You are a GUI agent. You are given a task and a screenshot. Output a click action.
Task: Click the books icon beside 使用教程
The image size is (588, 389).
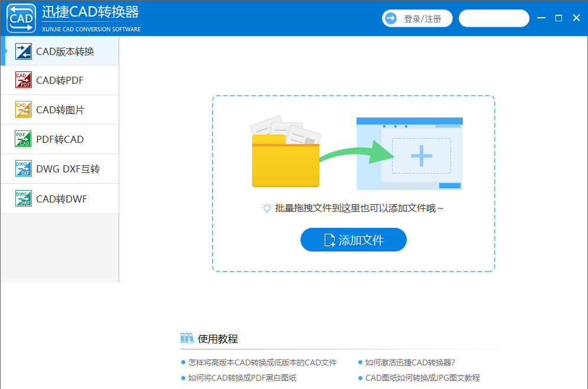click(x=187, y=338)
